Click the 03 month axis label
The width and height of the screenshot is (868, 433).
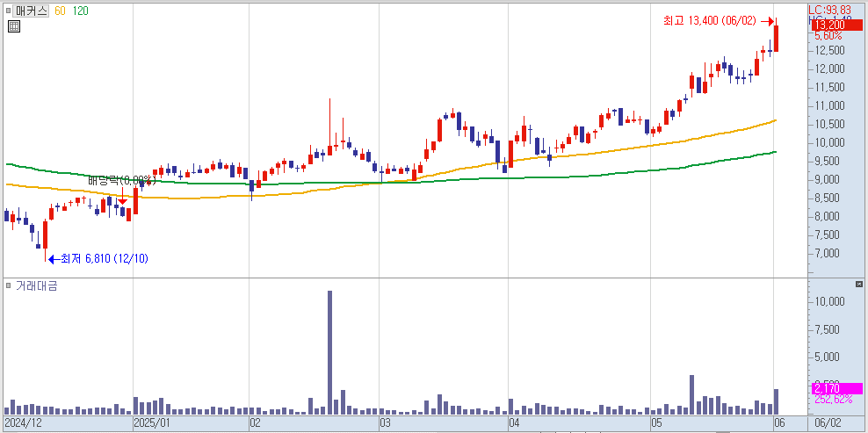tap(386, 423)
